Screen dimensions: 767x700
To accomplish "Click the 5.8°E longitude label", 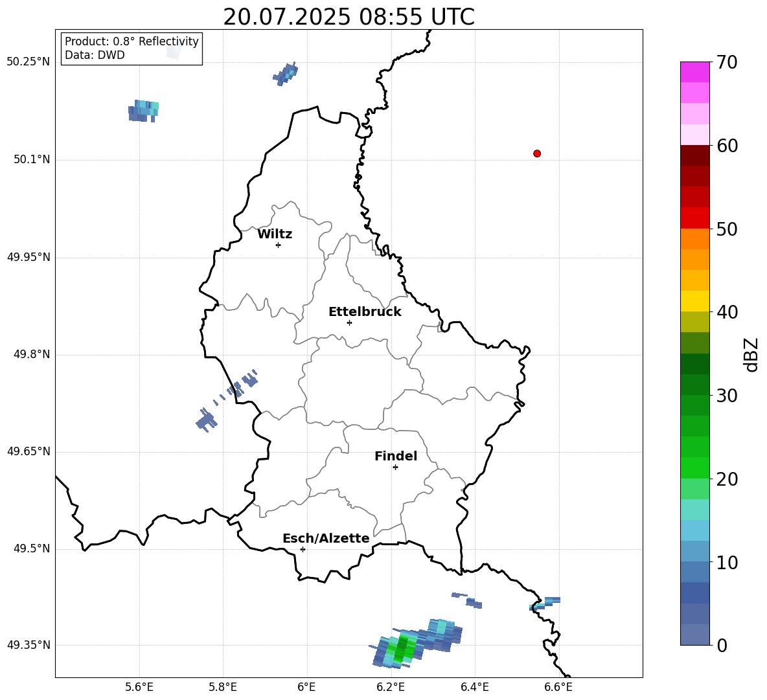I will point(223,687).
